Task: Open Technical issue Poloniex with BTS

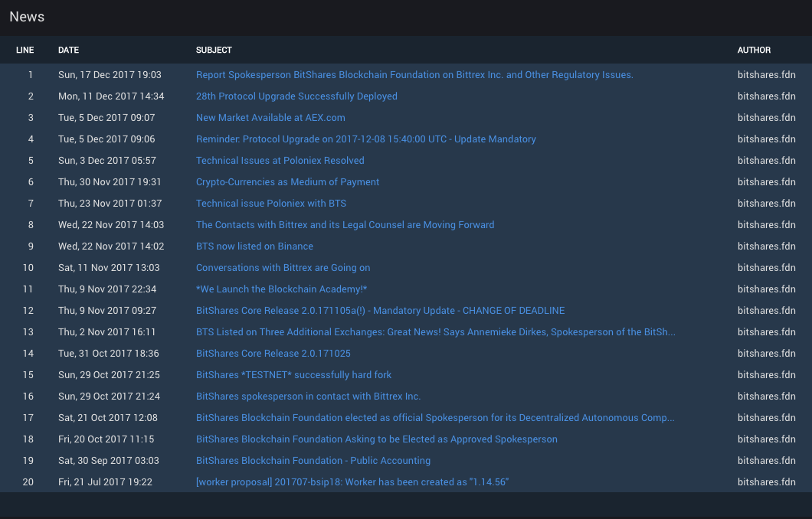Action: [x=271, y=204]
